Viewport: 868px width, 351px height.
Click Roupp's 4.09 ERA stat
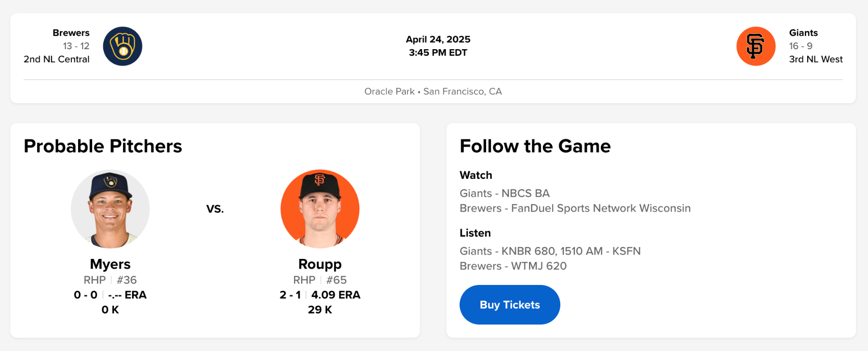click(336, 295)
